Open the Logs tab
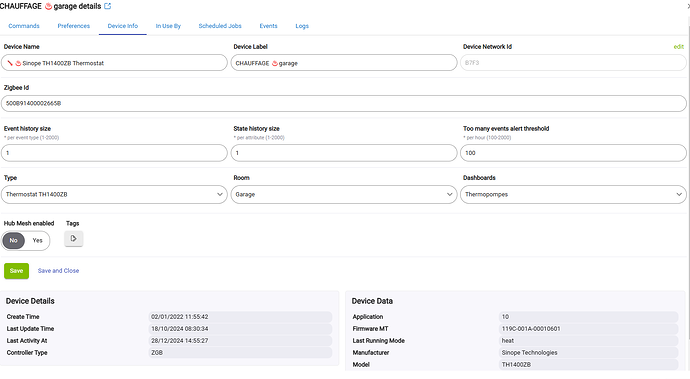 coord(302,26)
